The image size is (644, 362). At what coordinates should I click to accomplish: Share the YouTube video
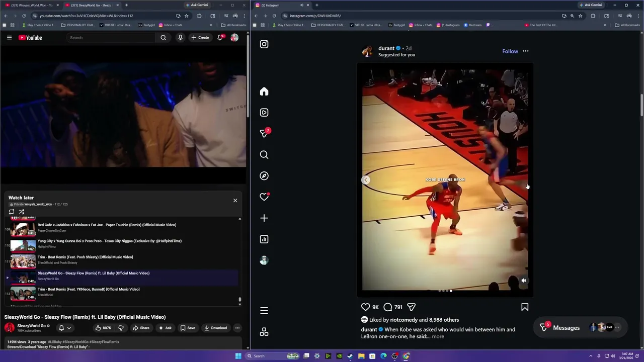[x=141, y=328]
